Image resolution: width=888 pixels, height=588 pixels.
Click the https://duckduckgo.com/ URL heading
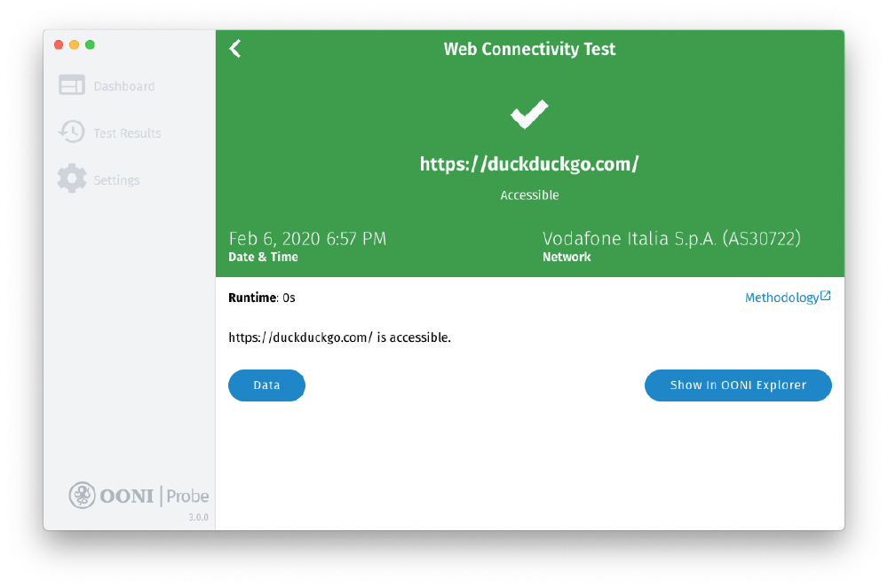(x=529, y=163)
